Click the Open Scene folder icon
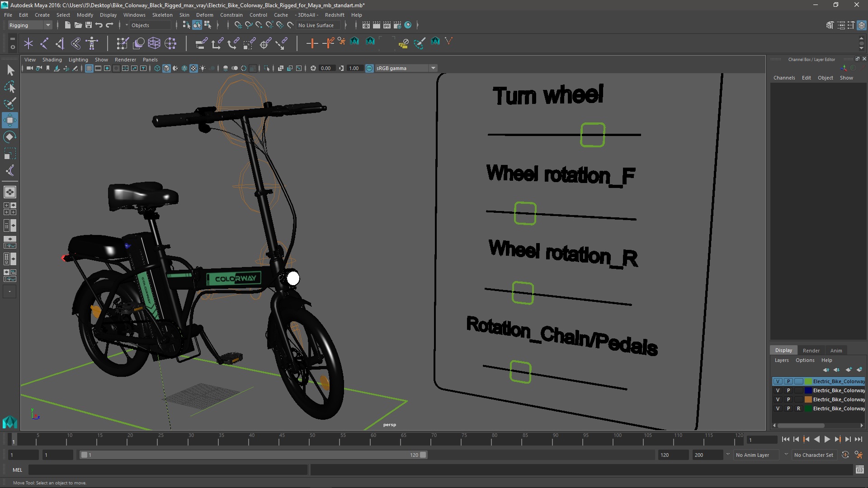The width and height of the screenshot is (868, 488). [78, 25]
